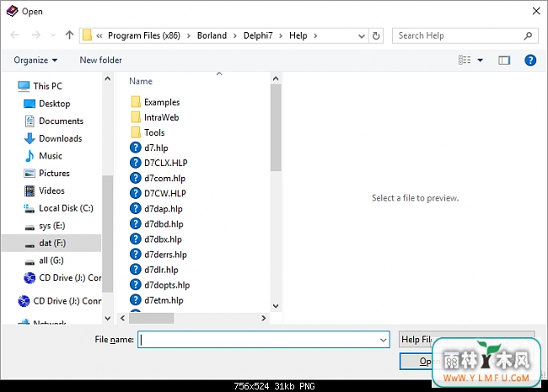Select D7CW.HLP help file

pos(164,193)
